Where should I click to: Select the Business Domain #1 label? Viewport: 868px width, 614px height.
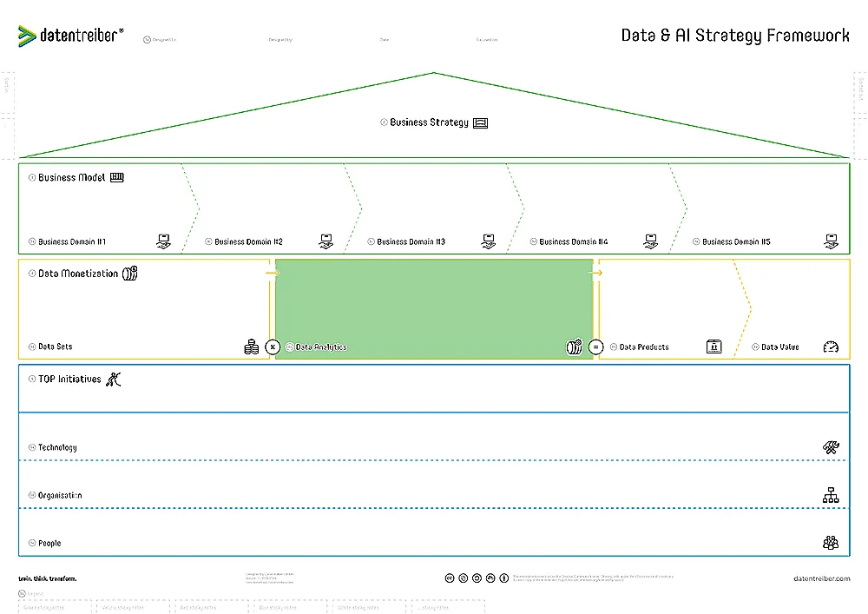tap(72, 242)
